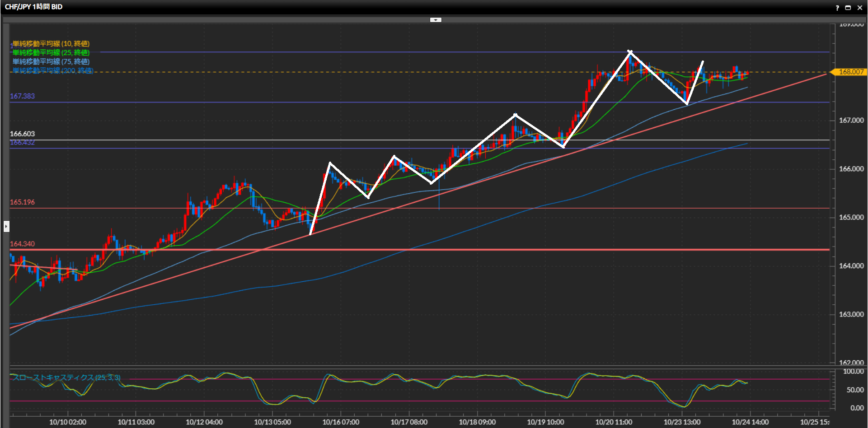
Task: Select the 200-period moving average label
Action: pos(52,70)
